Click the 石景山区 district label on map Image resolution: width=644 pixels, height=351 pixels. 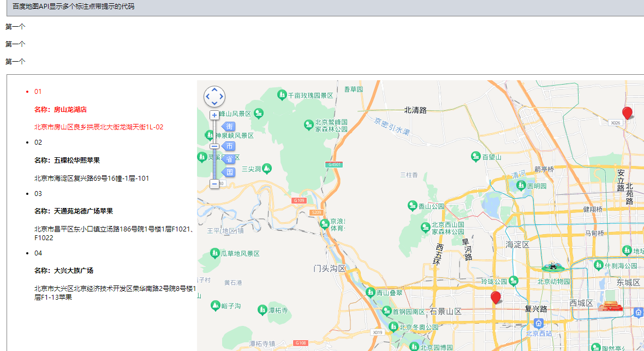pyautogui.click(x=446, y=312)
